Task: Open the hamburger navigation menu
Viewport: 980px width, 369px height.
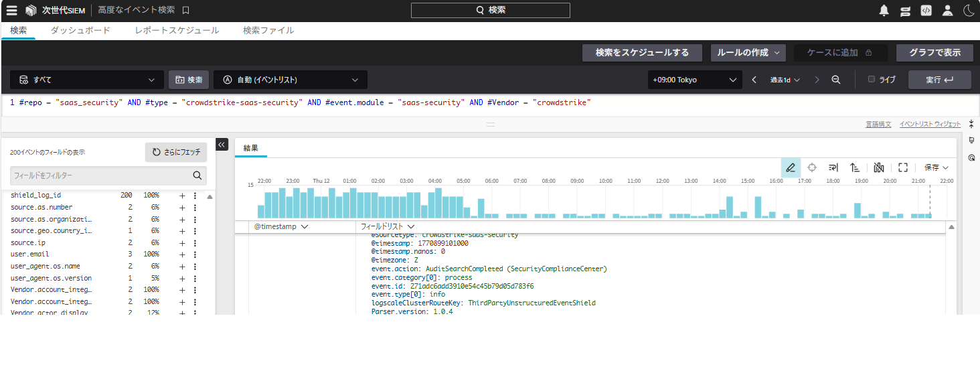Action: [11, 10]
